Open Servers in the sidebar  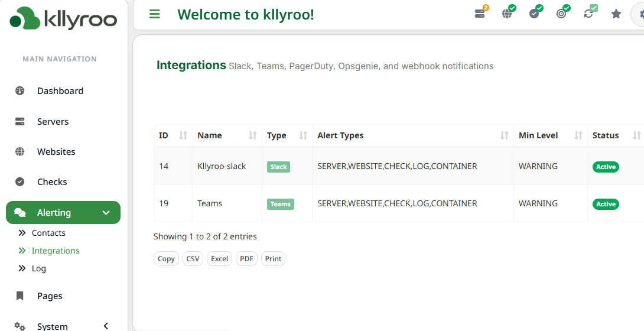53,122
